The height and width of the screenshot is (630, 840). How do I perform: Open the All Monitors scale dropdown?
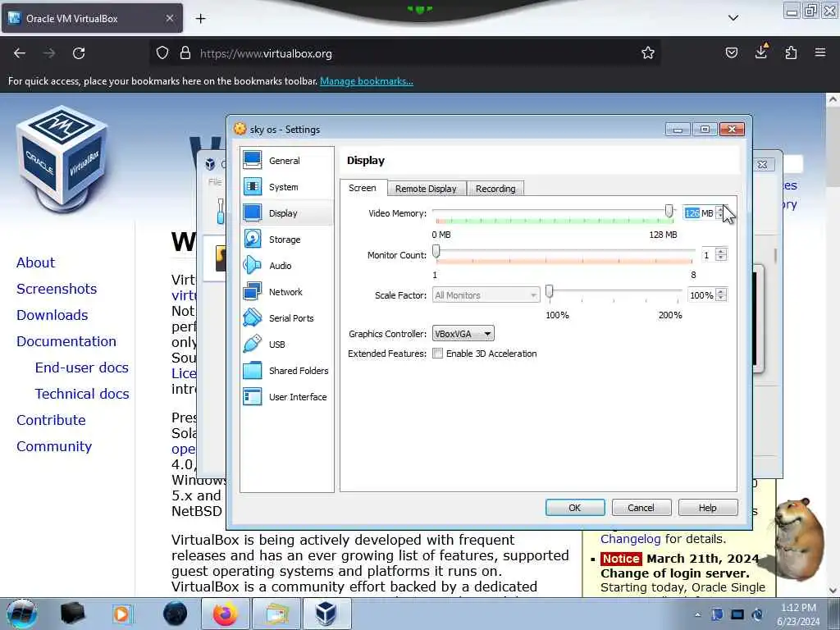486,295
